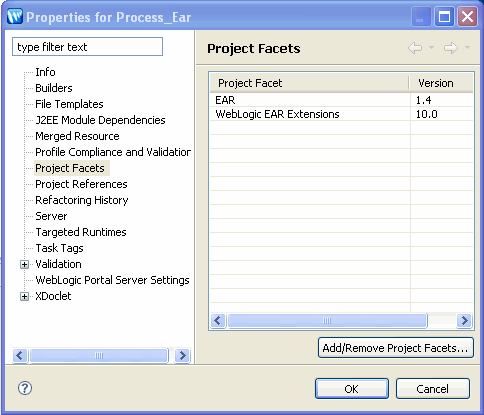
Task: Close the Properties for Process_Ear dialog
Action: tap(467, 17)
